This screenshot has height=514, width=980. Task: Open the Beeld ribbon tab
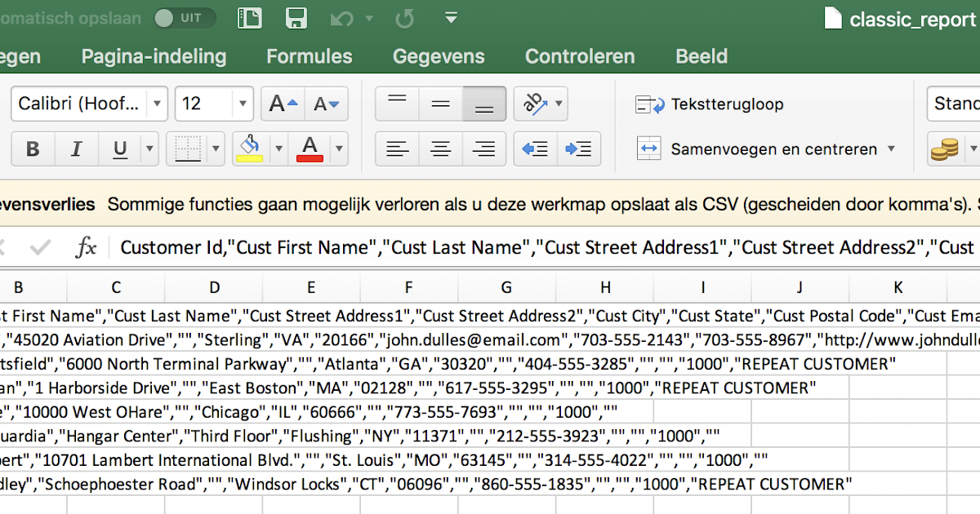[x=702, y=56]
